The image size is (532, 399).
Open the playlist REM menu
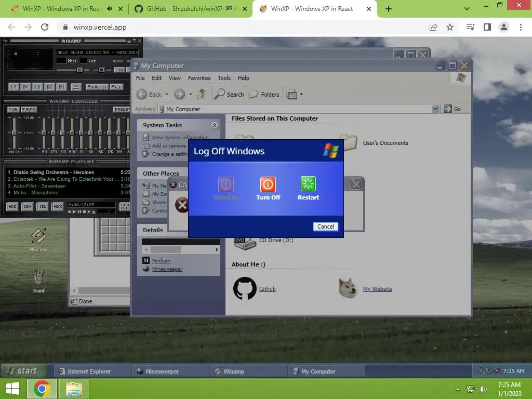(28, 206)
